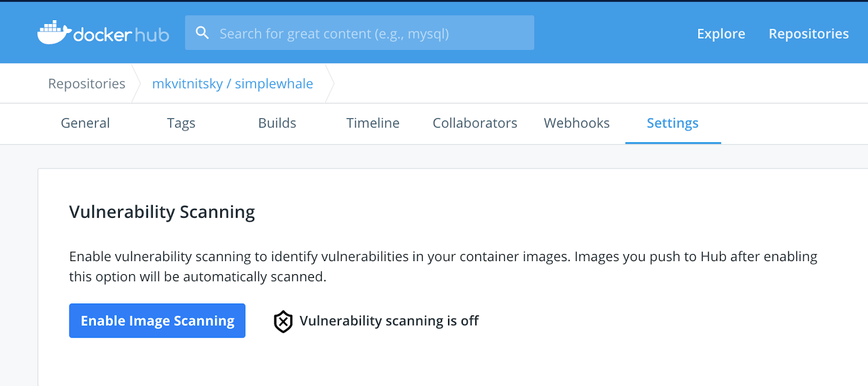Click the 'Vulnerability Scanning' section heading
868x386 pixels.
162,212
